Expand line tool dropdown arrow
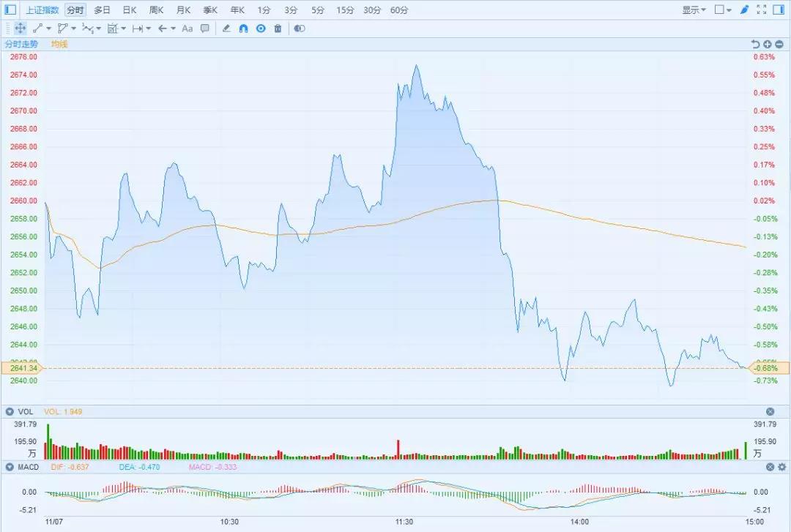Viewport: 791px width, 532px height. click(x=49, y=29)
